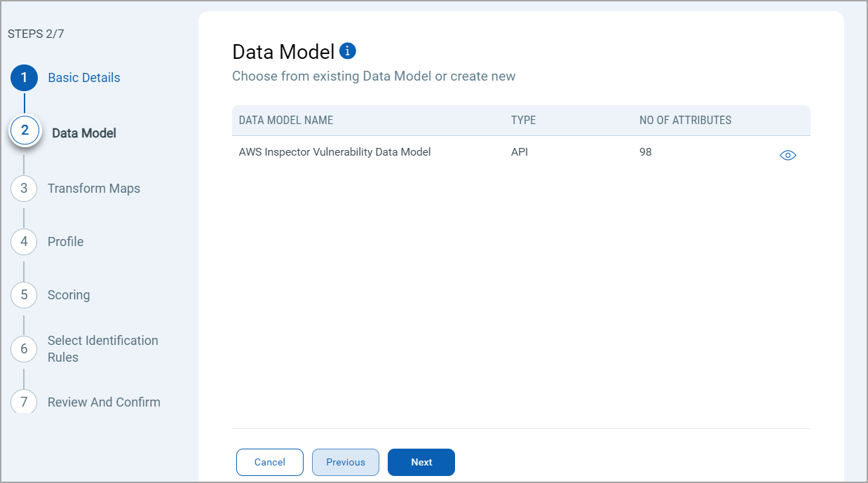Select the step 3 circle

pyautogui.click(x=24, y=189)
